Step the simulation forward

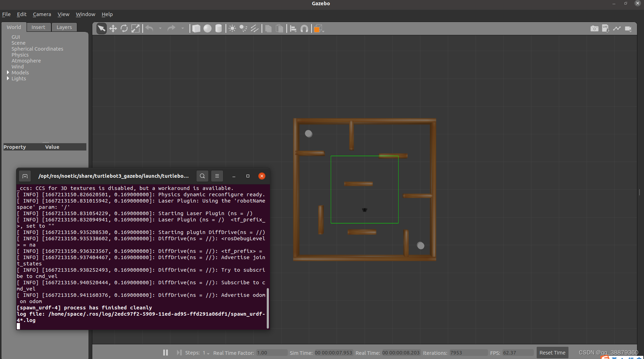click(179, 353)
